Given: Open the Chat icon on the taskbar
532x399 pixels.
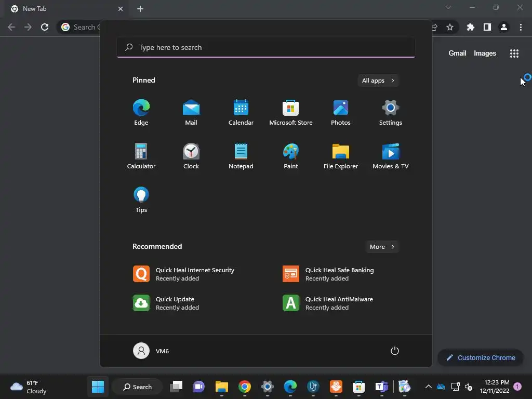Looking at the screenshot, I should [x=199, y=387].
